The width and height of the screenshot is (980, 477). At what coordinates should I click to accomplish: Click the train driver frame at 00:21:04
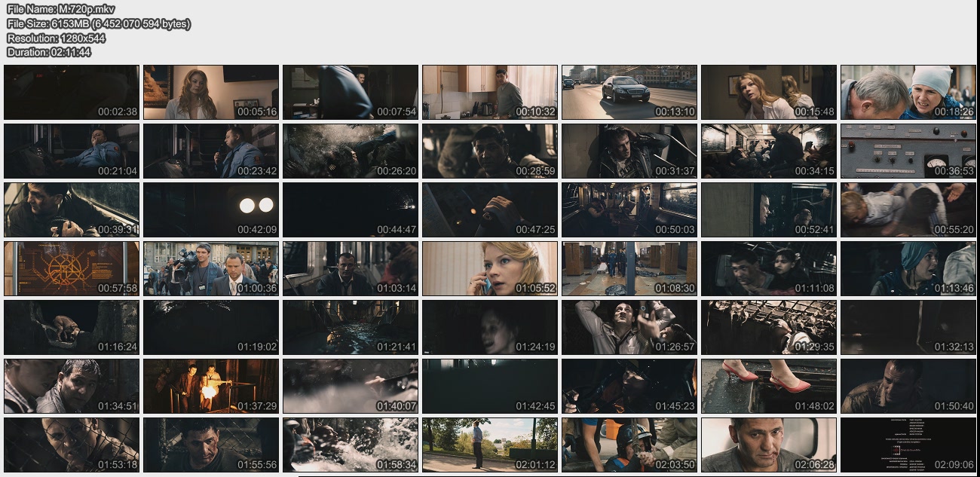(x=72, y=151)
